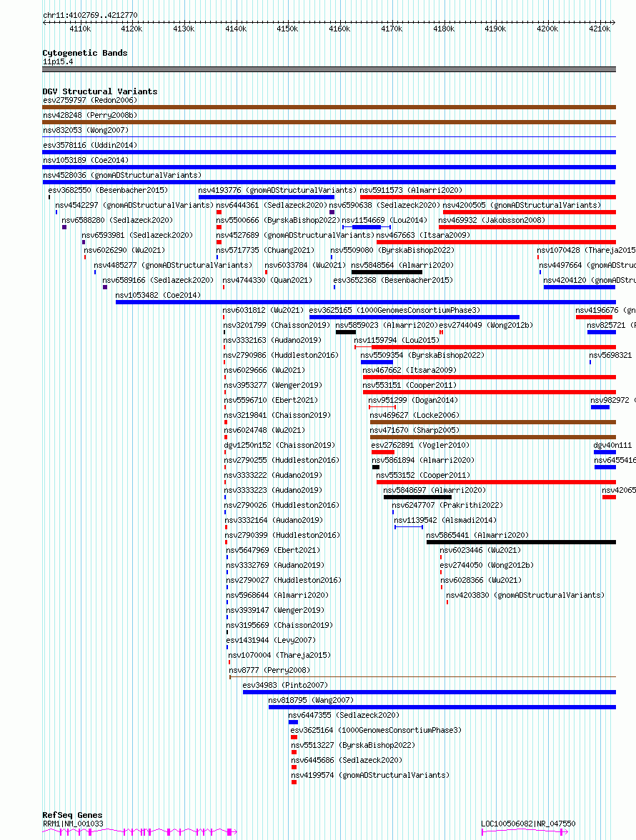Click nsv467663 (Itsara2009) label
The width and height of the screenshot is (636, 840).
(x=423, y=235)
